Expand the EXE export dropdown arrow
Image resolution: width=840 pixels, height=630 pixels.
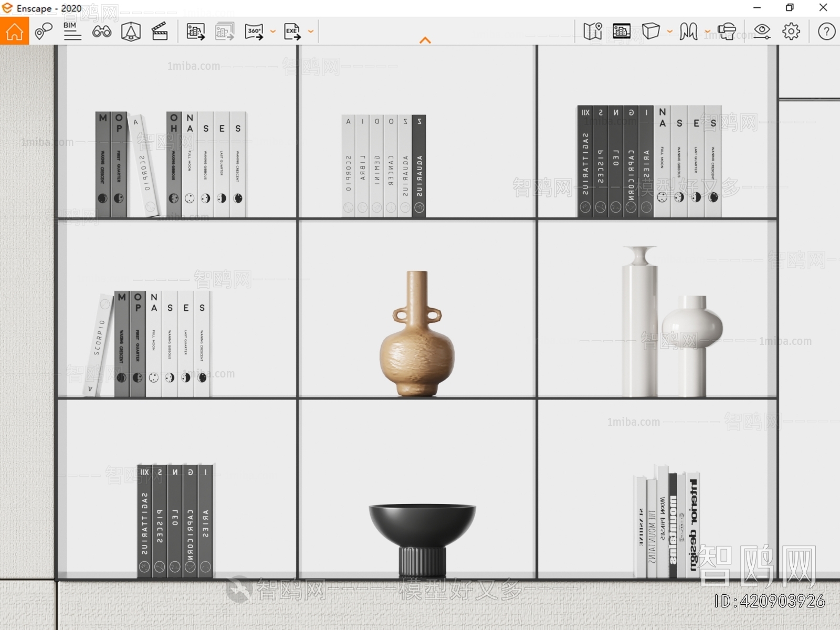311,31
